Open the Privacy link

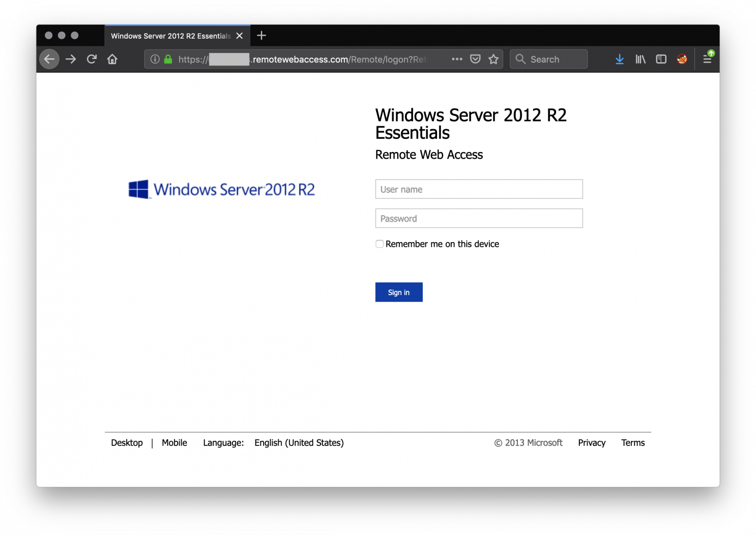(592, 443)
